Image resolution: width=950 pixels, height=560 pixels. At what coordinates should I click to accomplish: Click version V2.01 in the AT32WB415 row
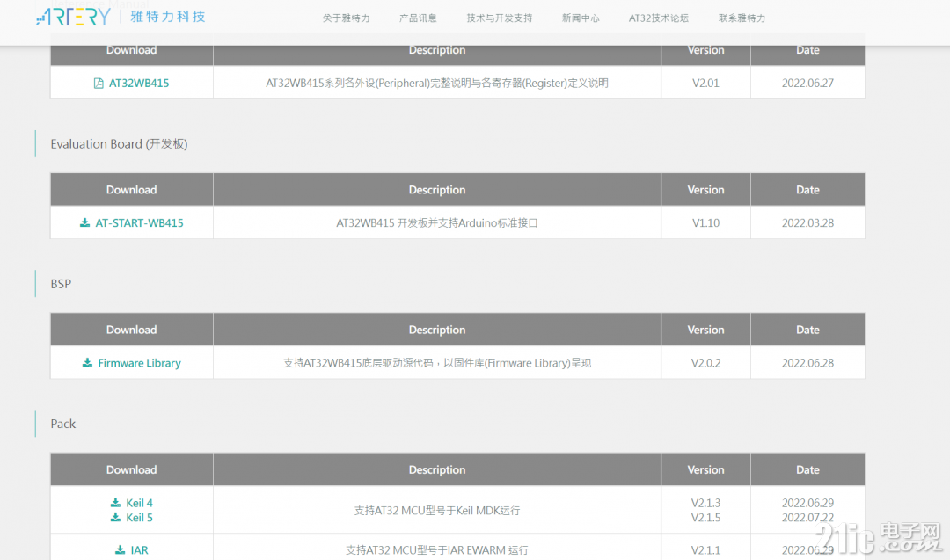(705, 84)
